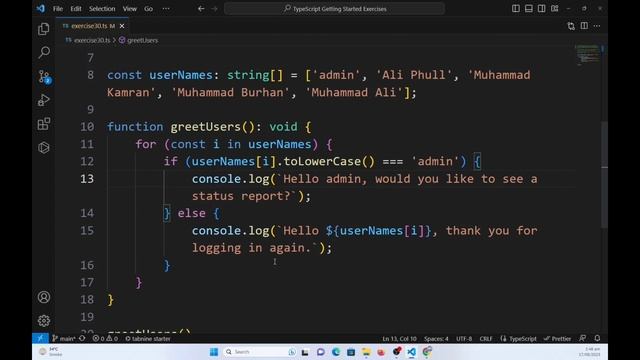Click the VS Code logo in title bar
Viewport: 640px width, 360px height.
click(x=41, y=8)
